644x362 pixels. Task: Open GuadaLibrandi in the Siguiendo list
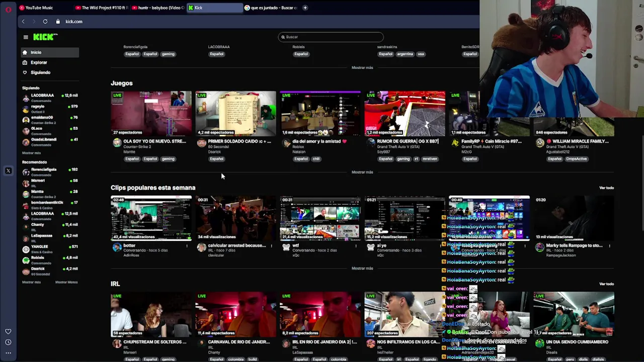coord(50,141)
